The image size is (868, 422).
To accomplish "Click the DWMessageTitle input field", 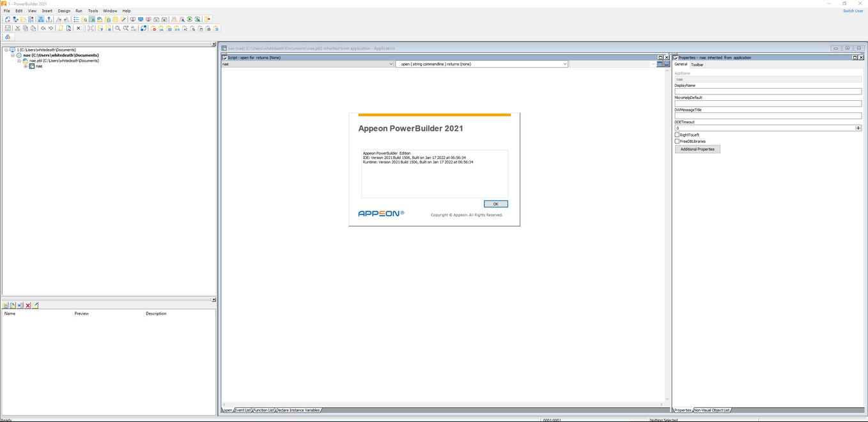I will click(x=768, y=116).
